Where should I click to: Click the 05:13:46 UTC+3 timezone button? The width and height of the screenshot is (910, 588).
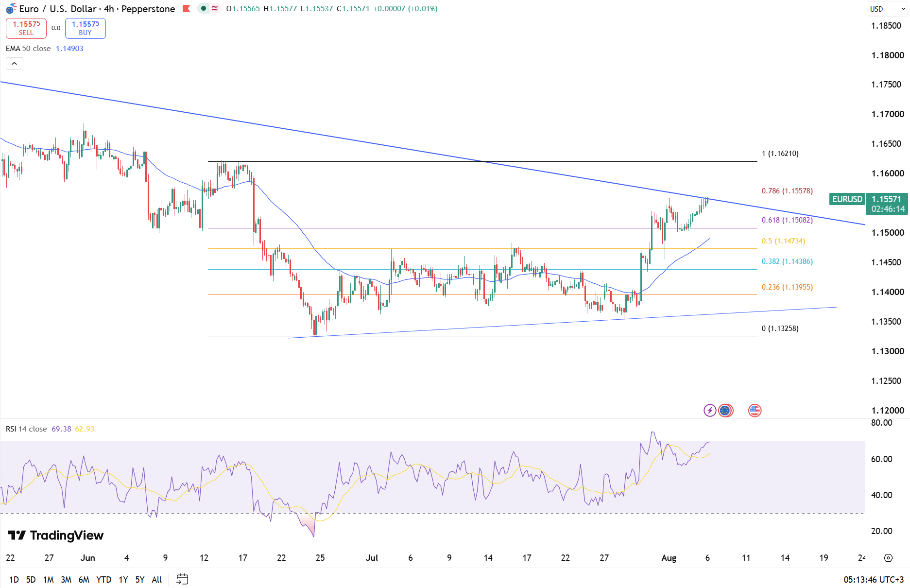(874, 579)
